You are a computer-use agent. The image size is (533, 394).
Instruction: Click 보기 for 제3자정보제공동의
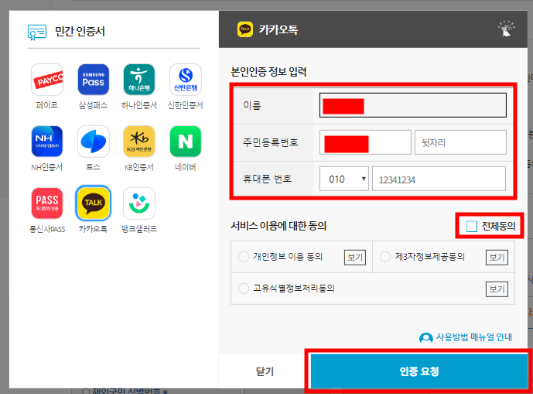[x=497, y=257]
